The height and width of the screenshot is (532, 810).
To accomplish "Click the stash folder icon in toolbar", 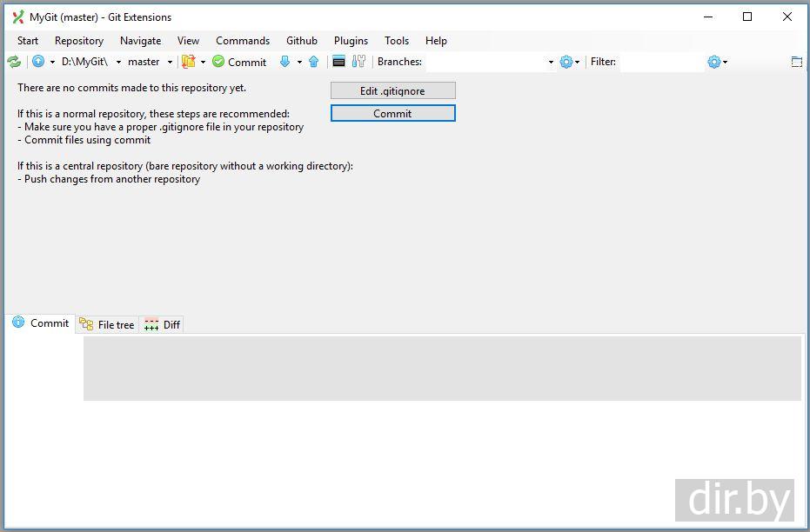I will click(189, 62).
